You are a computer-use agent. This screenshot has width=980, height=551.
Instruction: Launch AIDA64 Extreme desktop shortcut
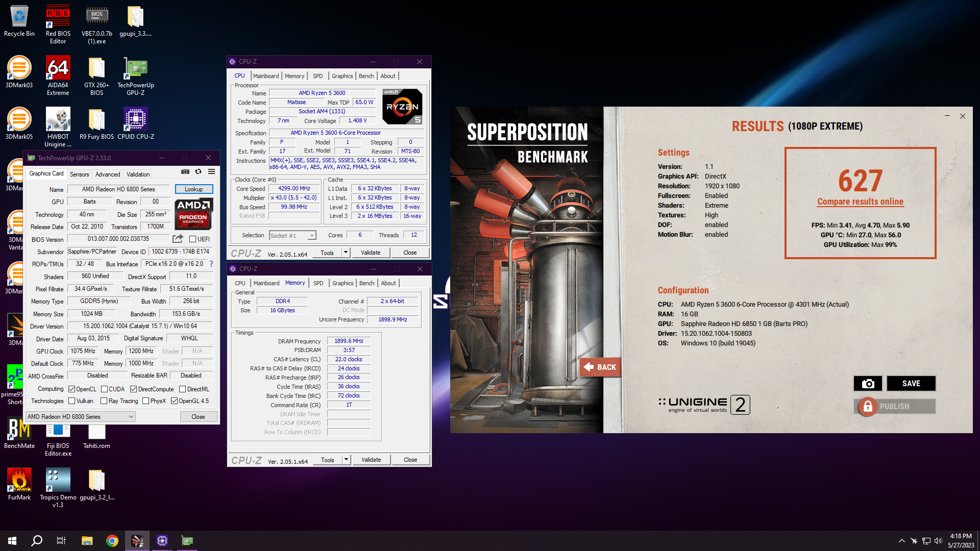pos(58,76)
